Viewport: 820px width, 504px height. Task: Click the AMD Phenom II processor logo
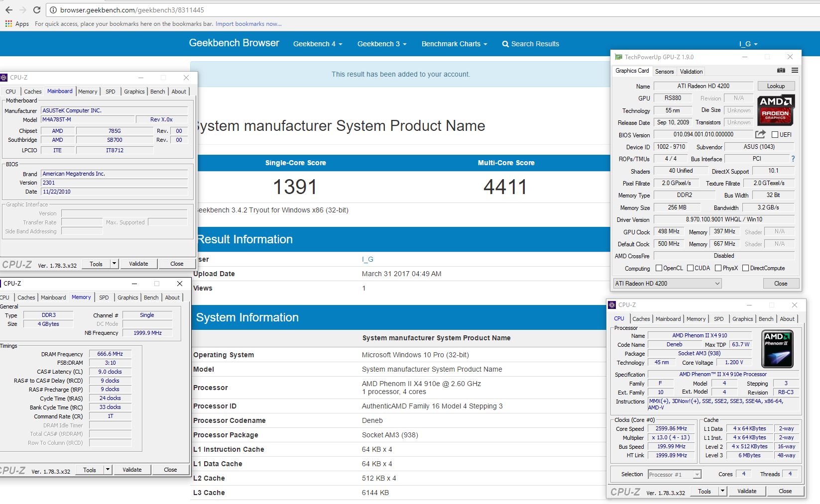point(777,349)
